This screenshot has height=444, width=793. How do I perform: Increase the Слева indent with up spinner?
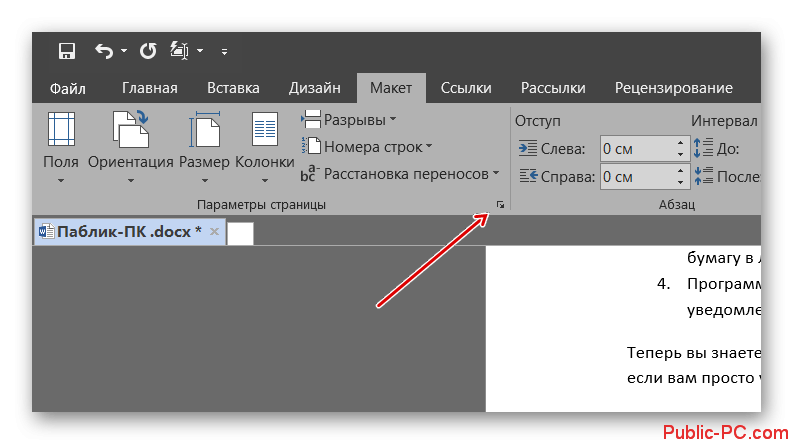[x=681, y=144]
